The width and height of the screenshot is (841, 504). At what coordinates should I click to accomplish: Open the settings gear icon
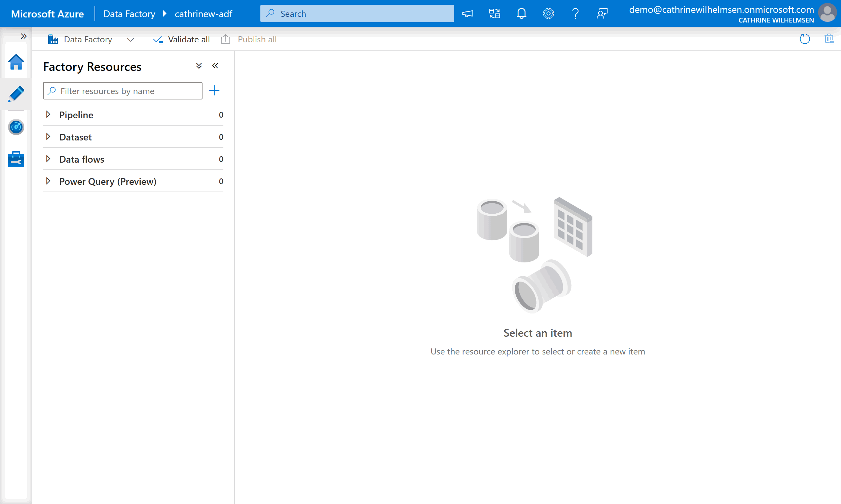pos(548,13)
